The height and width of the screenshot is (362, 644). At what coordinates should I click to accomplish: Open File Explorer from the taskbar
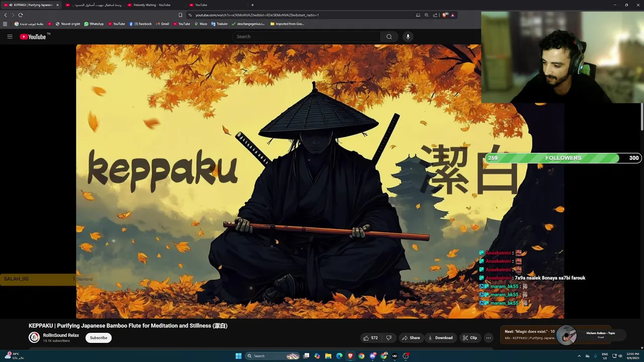pos(328,356)
